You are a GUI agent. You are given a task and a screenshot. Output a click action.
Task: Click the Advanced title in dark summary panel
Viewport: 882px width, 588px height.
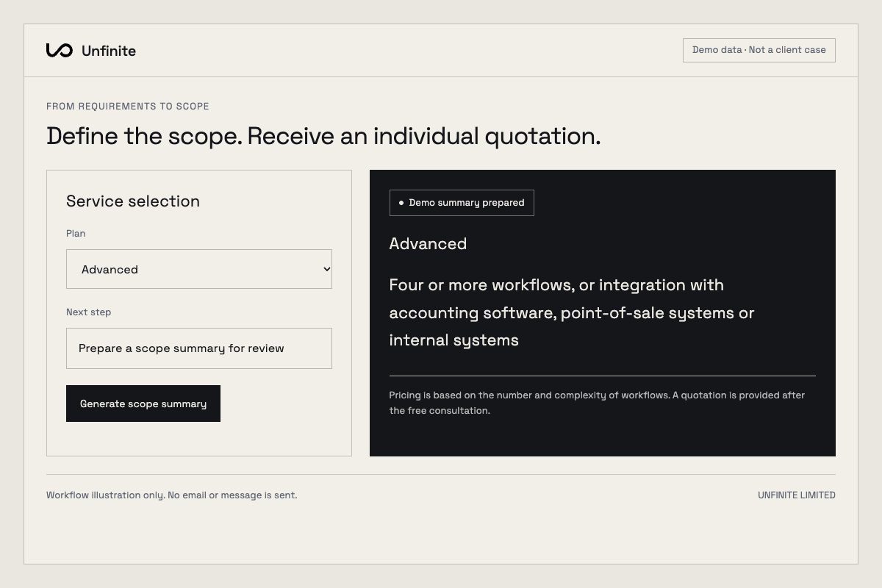pos(428,244)
